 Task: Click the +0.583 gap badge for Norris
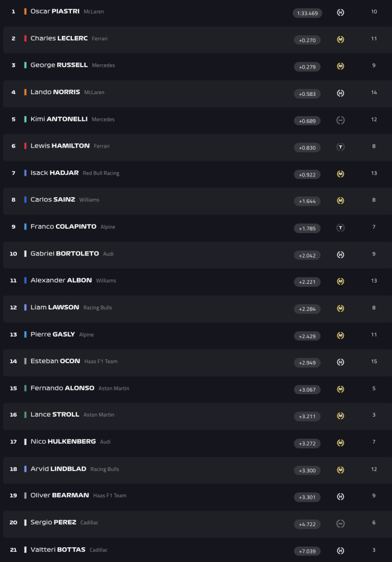pyautogui.click(x=307, y=94)
